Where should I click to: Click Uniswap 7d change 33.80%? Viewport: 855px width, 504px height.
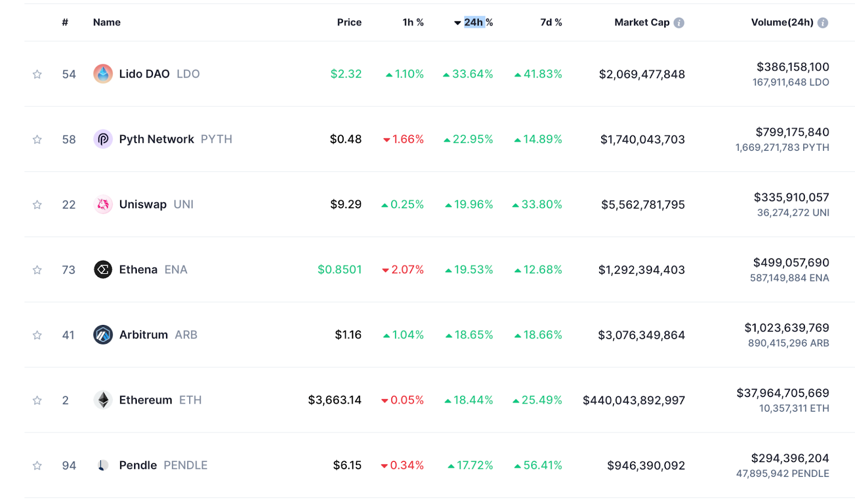tap(537, 204)
